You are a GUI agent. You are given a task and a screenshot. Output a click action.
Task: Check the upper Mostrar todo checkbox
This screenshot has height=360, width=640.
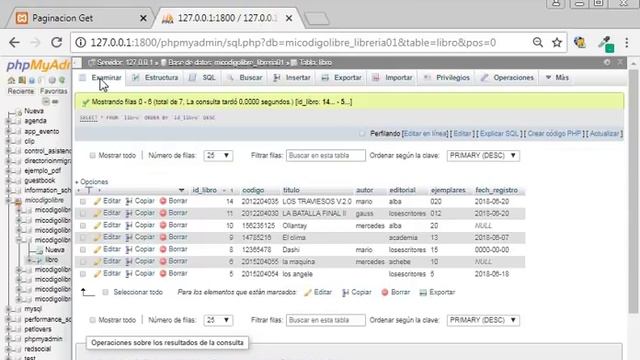(x=92, y=156)
